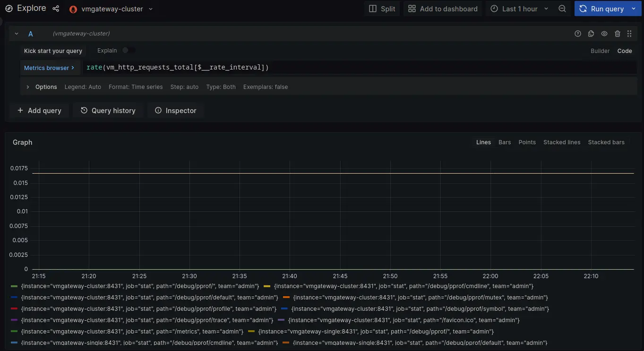Toggle the Explain switch

click(128, 50)
